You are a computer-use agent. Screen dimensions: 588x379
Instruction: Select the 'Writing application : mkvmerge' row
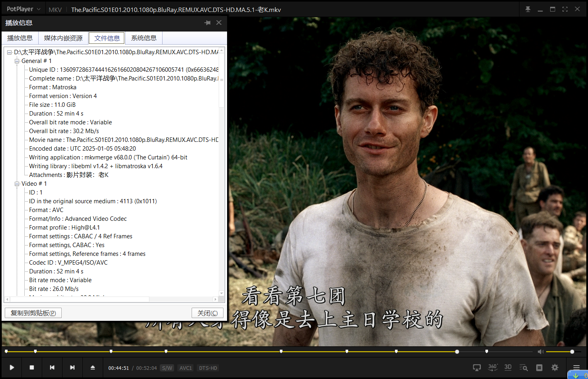(x=108, y=157)
